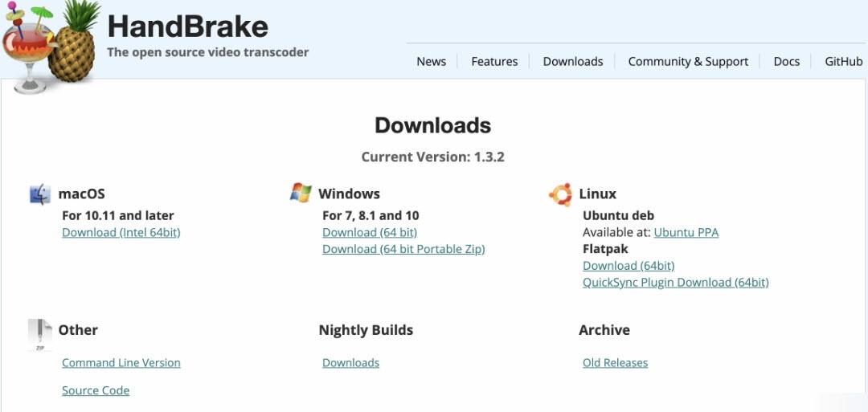Download the QuickSync Plugin 64bit
The height and width of the screenshot is (412, 868).
point(675,282)
